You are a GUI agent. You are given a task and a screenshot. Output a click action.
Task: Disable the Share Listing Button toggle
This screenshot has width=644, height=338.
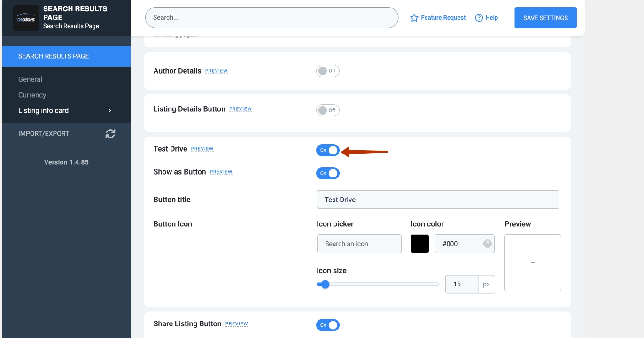[327, 325]
